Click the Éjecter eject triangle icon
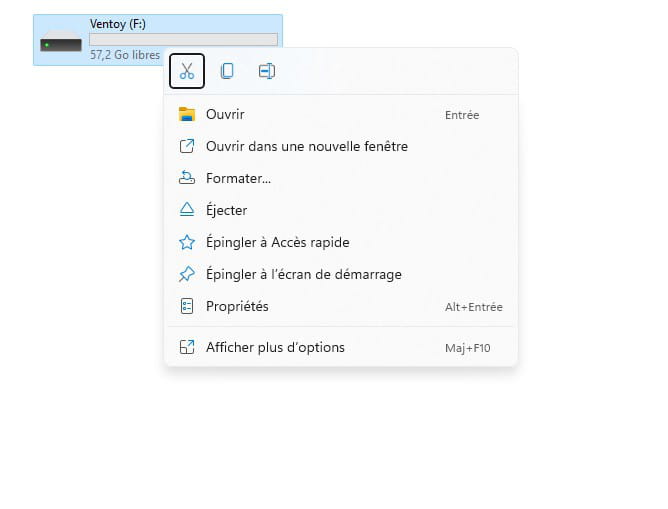The width and height of the screenshot is (668, 509). tap(187, 210)
